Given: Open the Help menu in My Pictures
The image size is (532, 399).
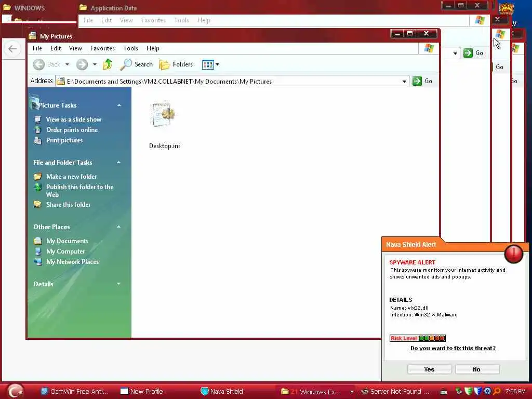Looking at the screenshot, I should 153,48.
